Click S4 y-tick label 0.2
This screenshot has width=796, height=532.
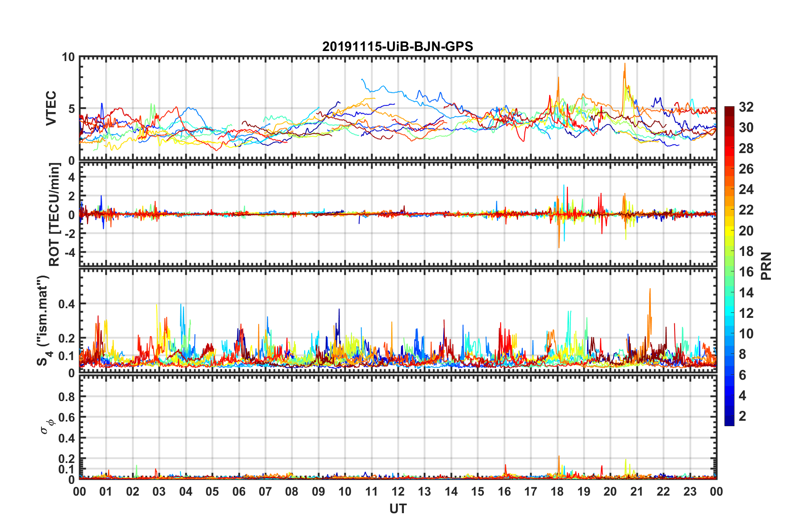pyautogui.click(x=67, y=338)
